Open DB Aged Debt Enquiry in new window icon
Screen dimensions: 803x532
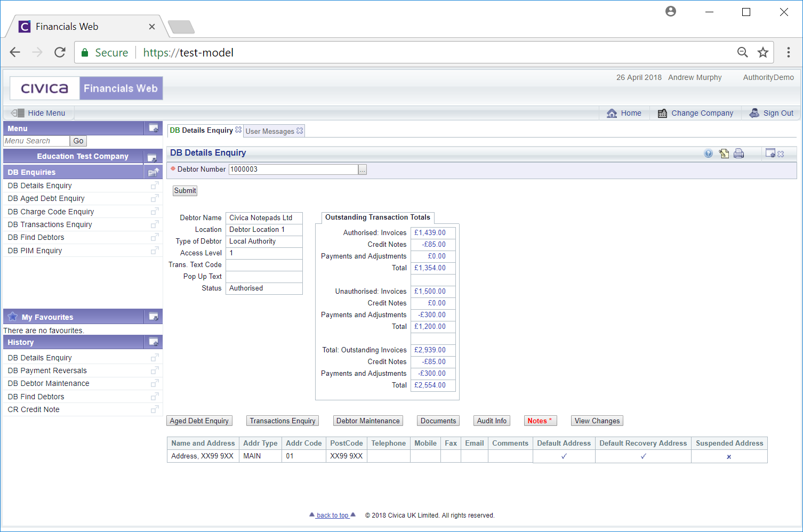pos(155,198)
